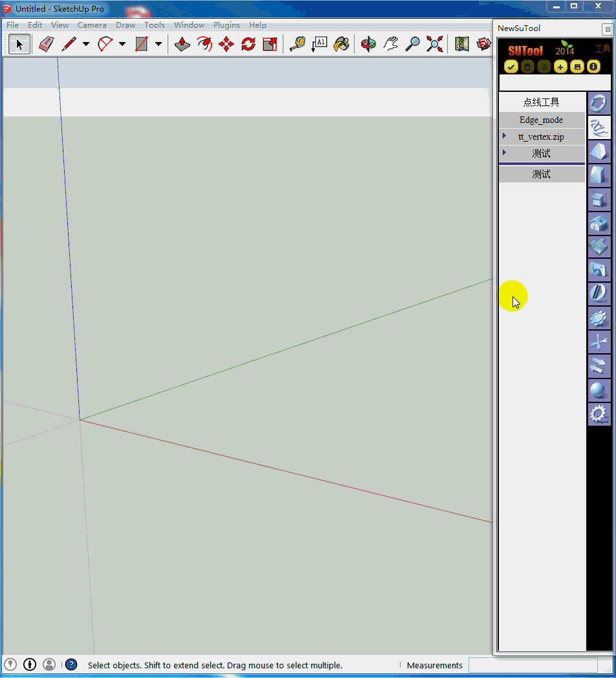616x678 pixels.
Task: Pick the Eraser tool
Action: 47,44
